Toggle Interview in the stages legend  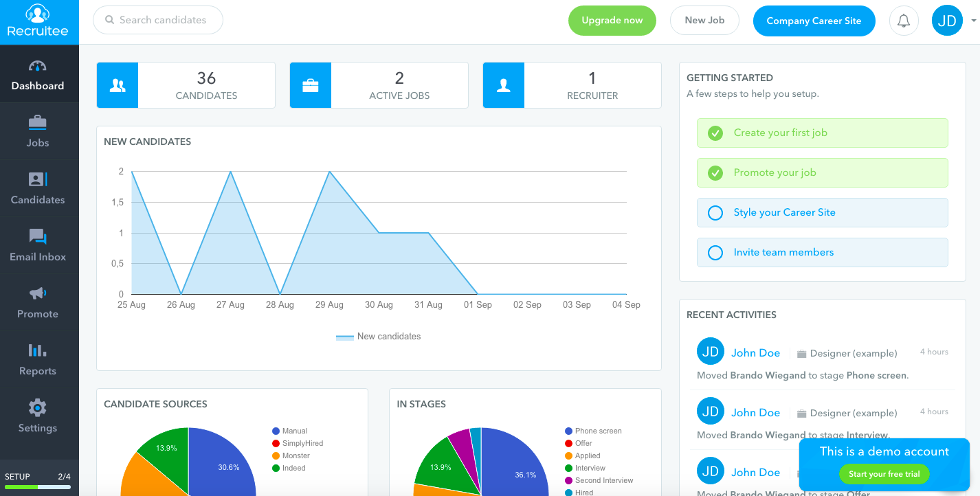click(586, 469)
